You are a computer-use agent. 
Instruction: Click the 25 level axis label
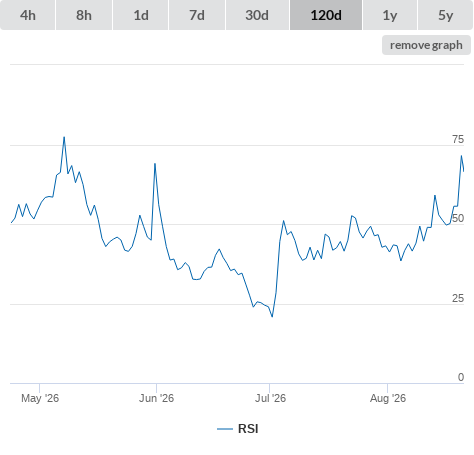[458, 298]
